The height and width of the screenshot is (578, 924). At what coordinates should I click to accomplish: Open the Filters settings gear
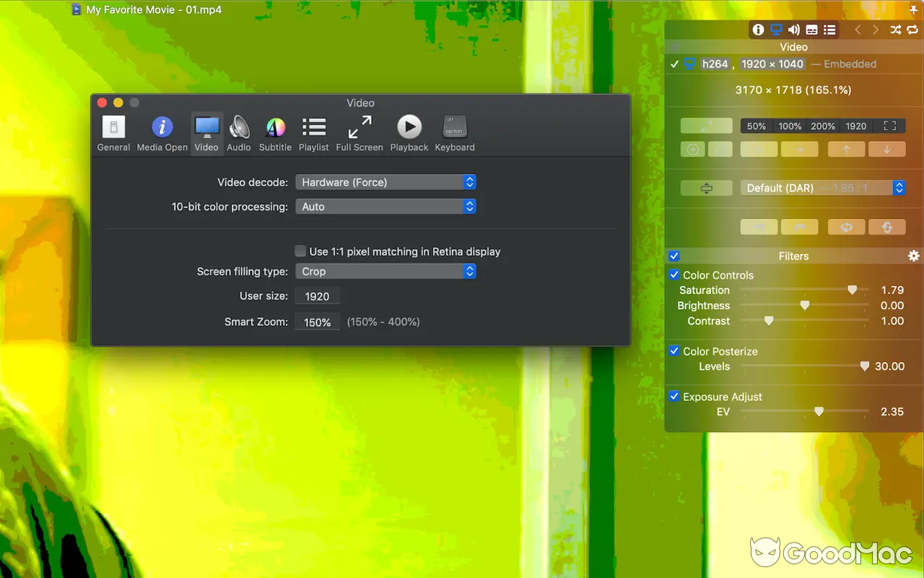[x=913, y=255]
